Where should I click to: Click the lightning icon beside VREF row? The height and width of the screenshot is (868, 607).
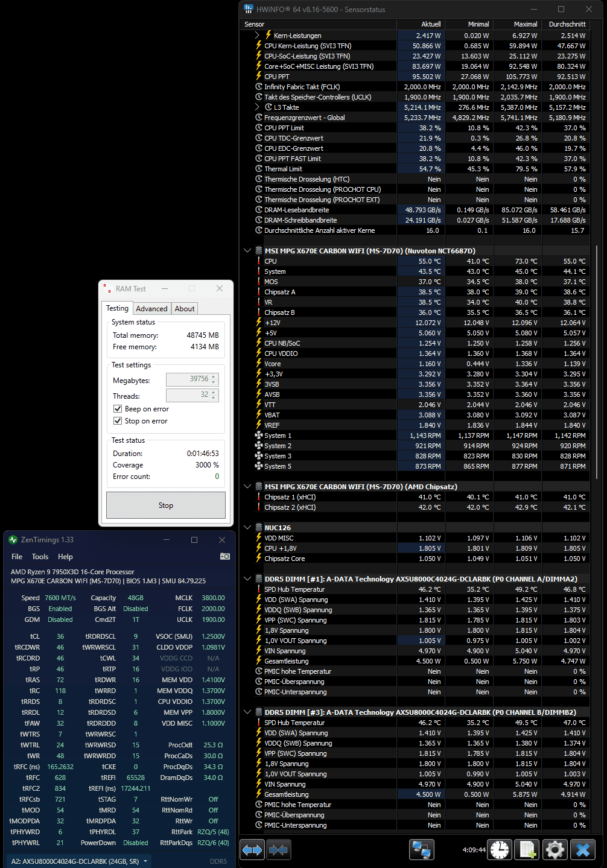259,425
